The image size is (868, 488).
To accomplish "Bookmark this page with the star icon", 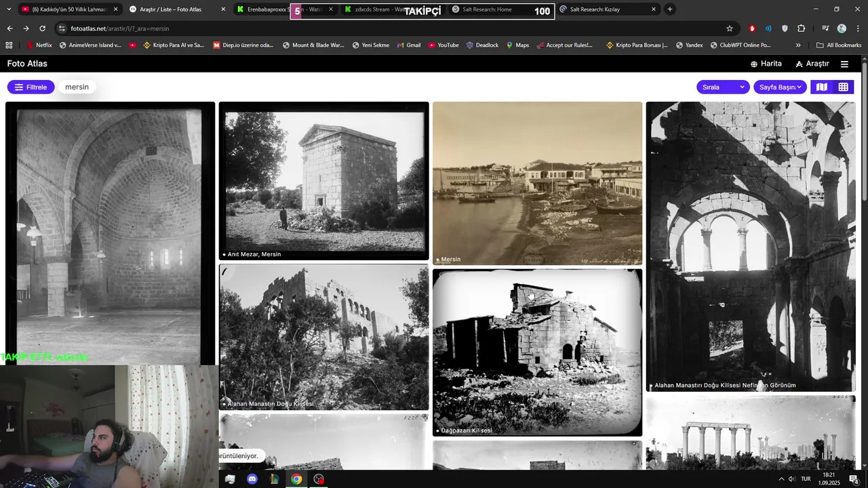I will pyautogui.click(x=730, y=28).
